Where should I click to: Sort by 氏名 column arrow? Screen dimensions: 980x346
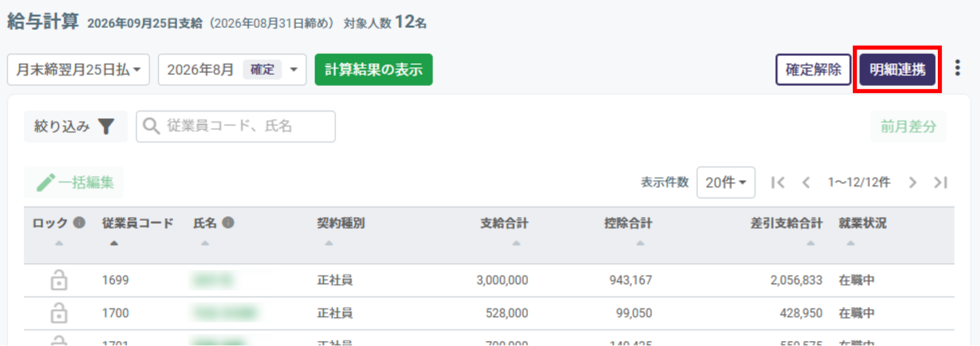[205, 243]
